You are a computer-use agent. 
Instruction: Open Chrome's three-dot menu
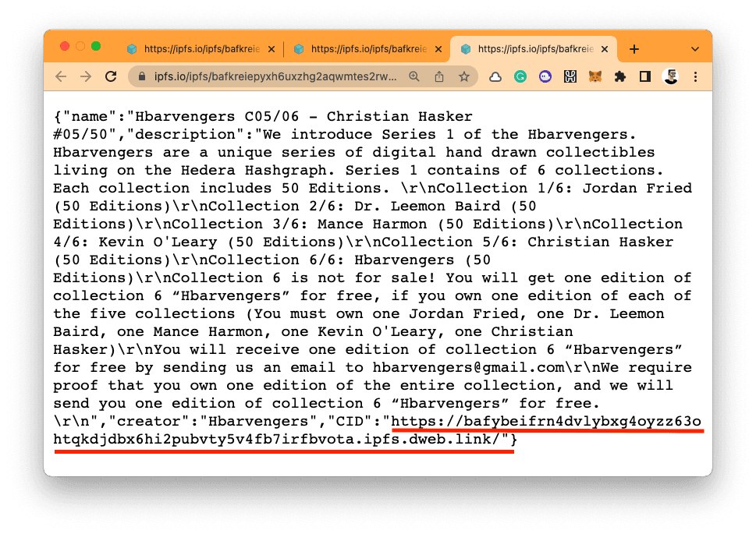click(694, 76)
